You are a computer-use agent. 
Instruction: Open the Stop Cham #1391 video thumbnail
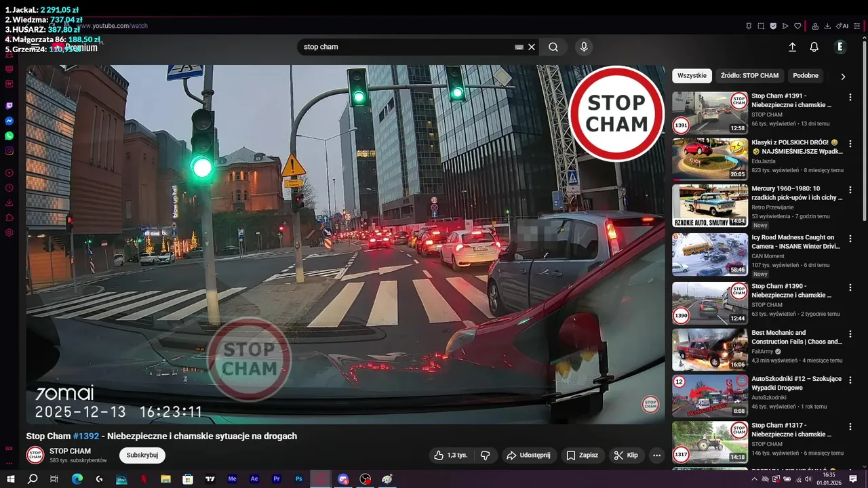pyautogui.click(x=710, y=113)
